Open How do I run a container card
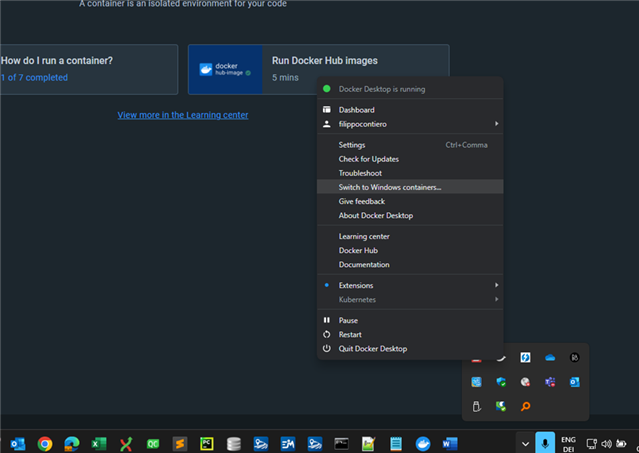Screen dimensions: 639x453 pyautogui.click(x=89, y=70)
